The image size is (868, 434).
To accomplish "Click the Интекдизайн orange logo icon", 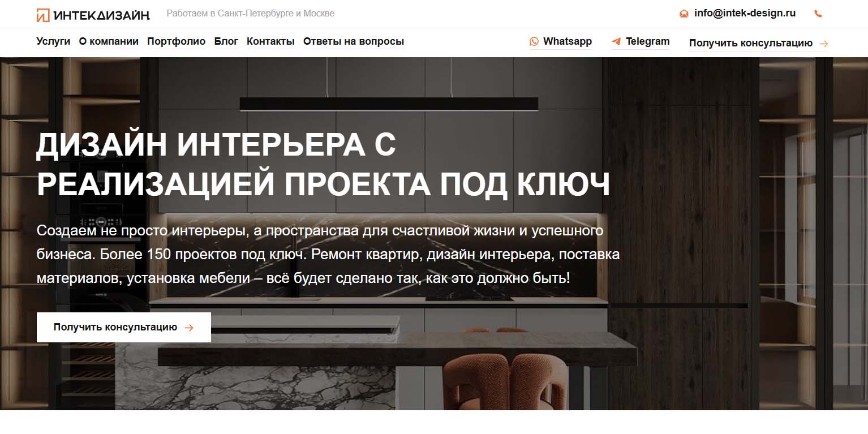I will coord(43,15).
